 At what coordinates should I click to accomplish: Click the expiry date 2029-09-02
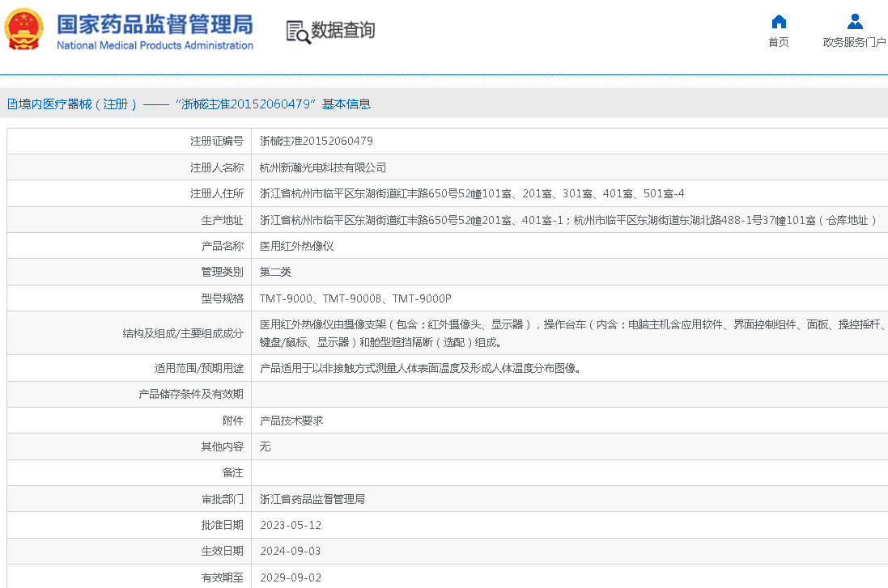click(291, 577)
